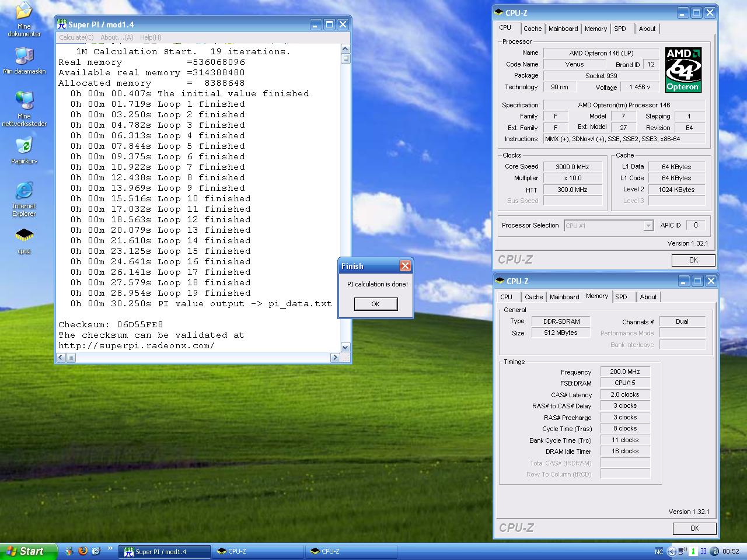This screenshot has width=747, height=560.
Task: Click the memory Frequency 200.0 MHz field
Action: [625, 372]
